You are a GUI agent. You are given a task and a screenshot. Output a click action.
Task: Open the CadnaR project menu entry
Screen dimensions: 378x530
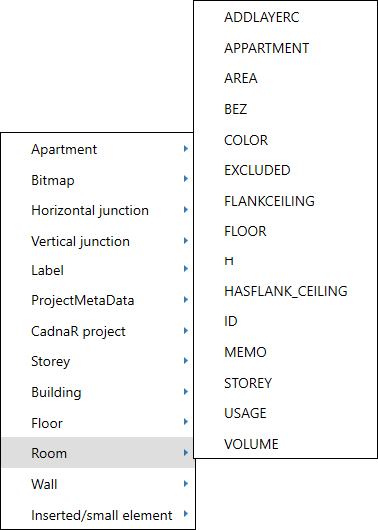click(98, 331)
